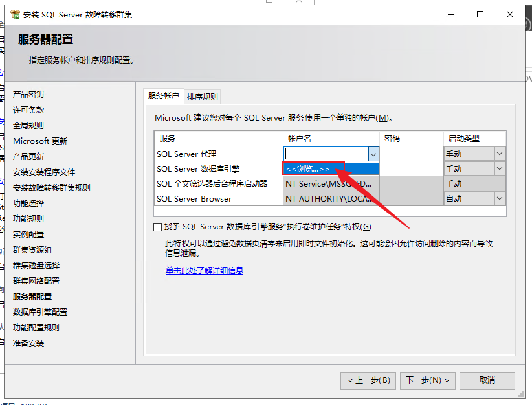This screenshot has width=532, height=405.
Task: Click the 密码 column header
Action: tap(411, 139)
